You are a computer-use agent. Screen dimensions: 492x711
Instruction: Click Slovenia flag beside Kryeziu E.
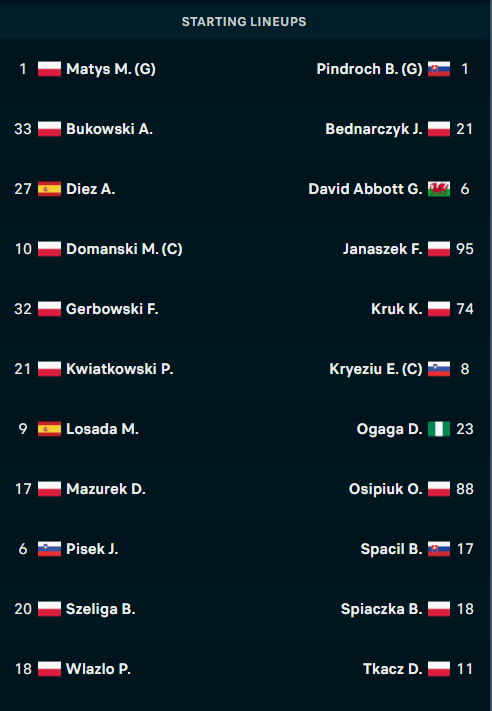[439, 369]
